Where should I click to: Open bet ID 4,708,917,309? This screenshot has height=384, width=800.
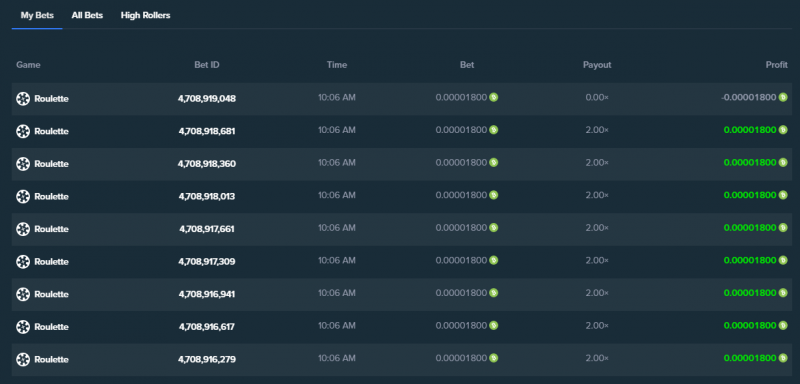pos(207,262)
